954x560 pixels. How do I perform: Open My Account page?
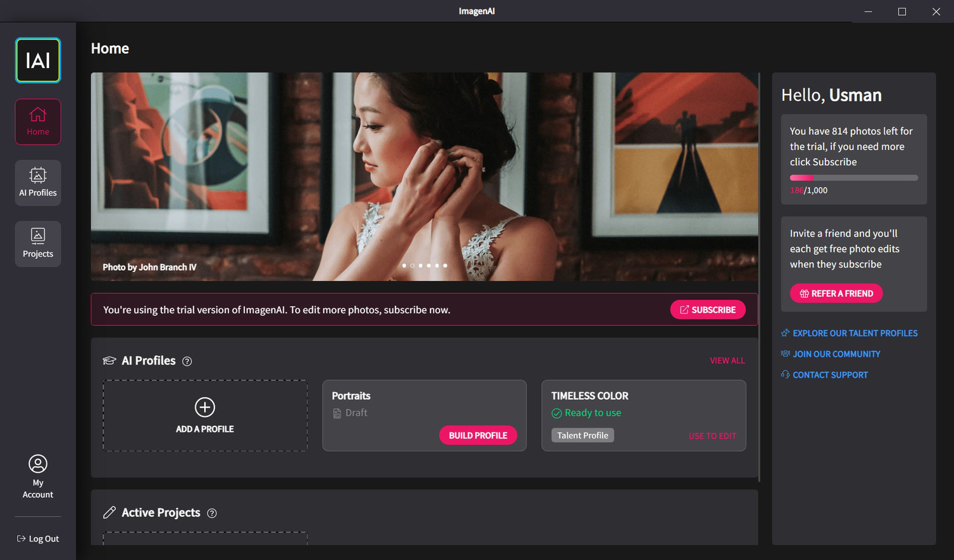38,476
